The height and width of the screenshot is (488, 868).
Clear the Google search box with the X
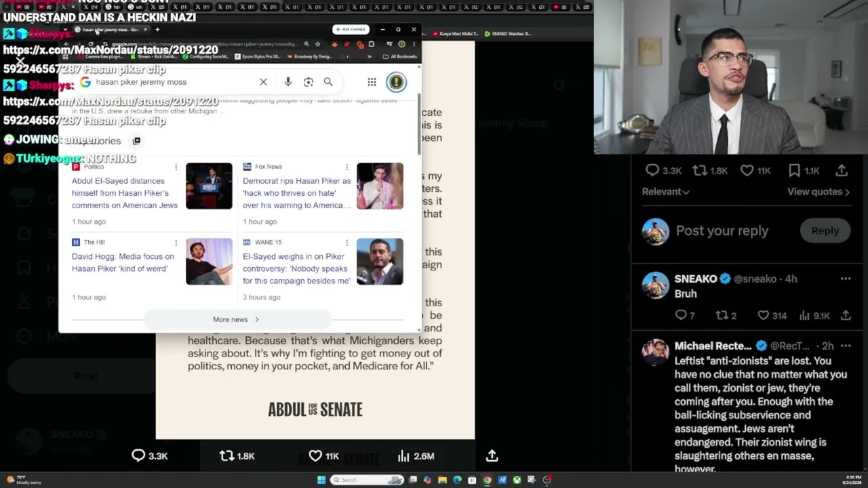[263, 82]
